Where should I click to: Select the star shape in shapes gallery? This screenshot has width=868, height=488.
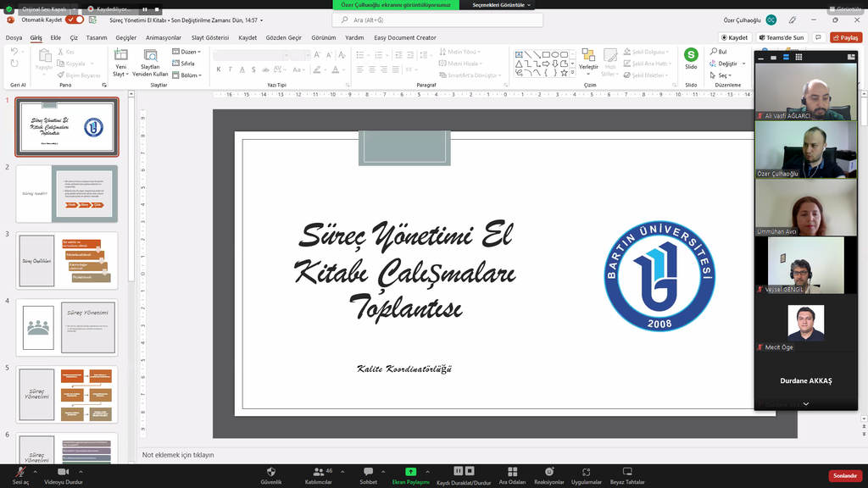click(x=564, y=73)
